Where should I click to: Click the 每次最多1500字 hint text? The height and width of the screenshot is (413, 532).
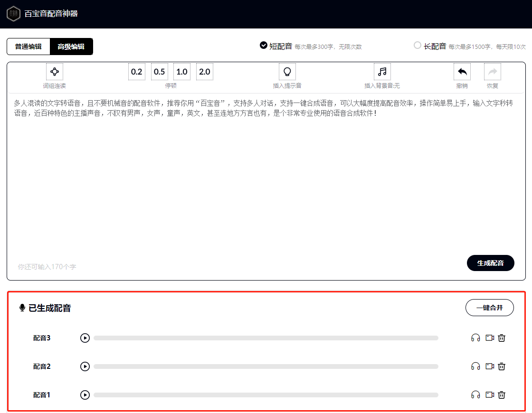(469, 47)
